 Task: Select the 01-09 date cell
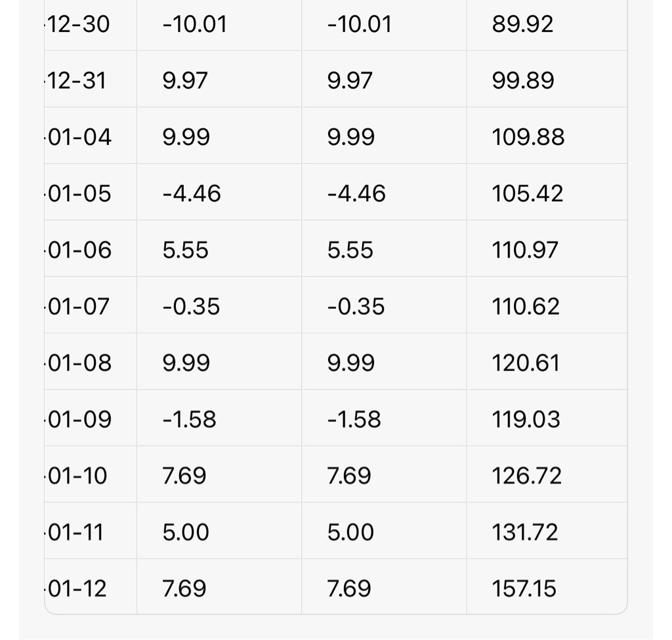click(79, 419)
